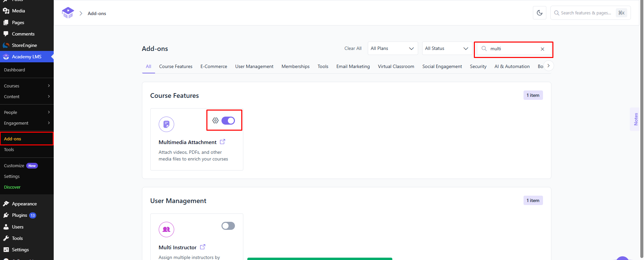644x260 pixels.
Task: Open the All Plans dropdown
Action: point(393,48)
